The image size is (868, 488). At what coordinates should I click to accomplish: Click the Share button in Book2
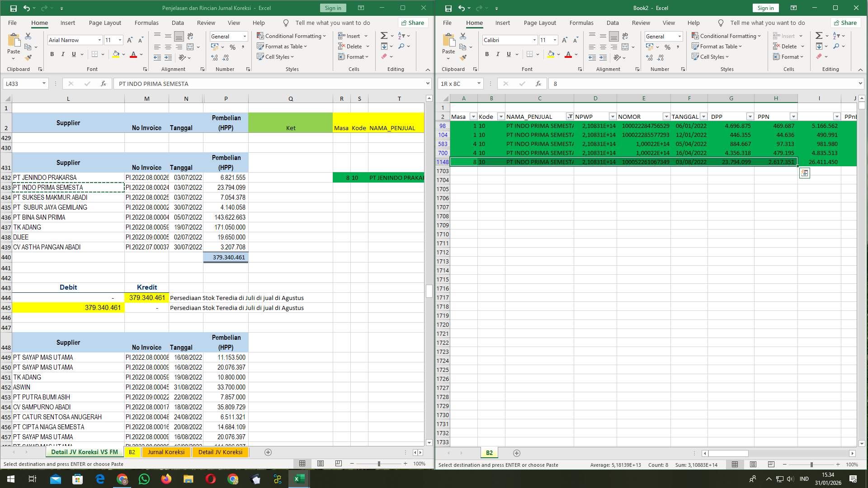(845, 23)
